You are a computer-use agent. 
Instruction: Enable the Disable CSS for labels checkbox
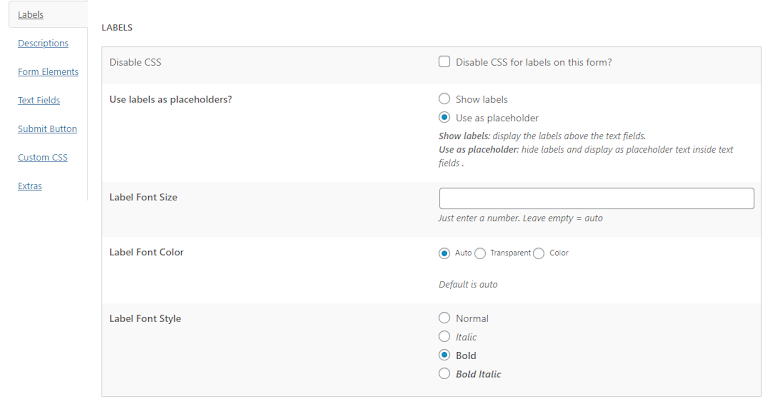point(445,62)
